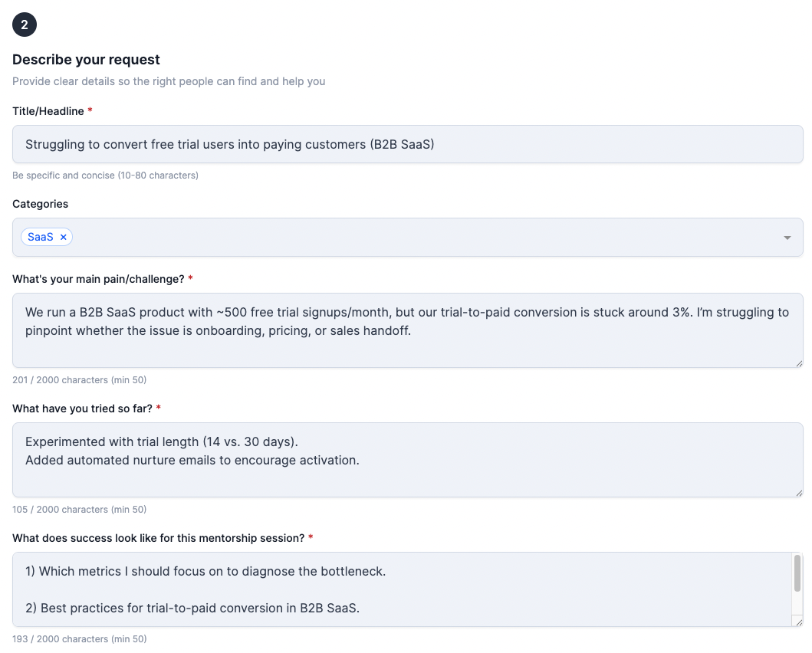Screen dimensions: 812x653
Task: Click "What have you tried so far?" label
Action: [82, 409]
